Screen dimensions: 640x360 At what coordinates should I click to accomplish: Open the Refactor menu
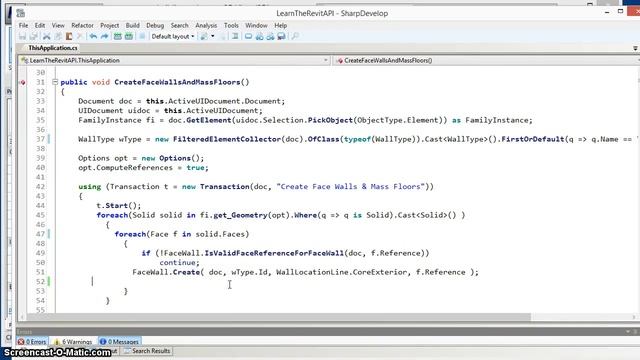pos(82,25)
